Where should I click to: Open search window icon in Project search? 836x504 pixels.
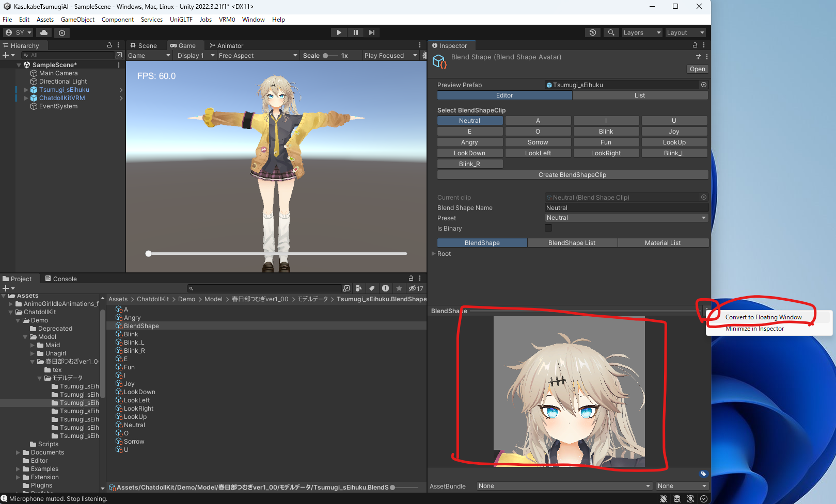point(346,288)
